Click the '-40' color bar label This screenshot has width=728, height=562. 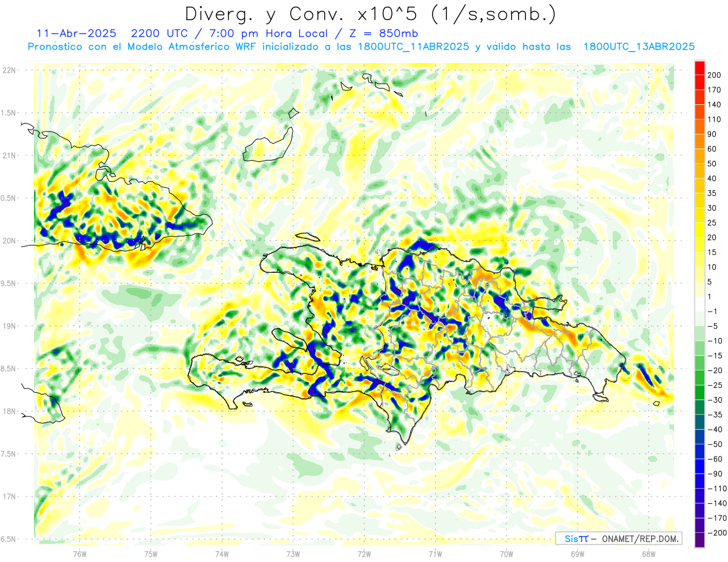(x=715, y=430)
